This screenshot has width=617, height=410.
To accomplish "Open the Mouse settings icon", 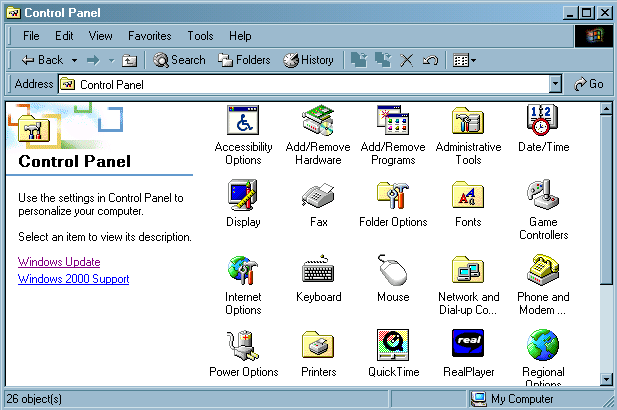I will point(393,270).
